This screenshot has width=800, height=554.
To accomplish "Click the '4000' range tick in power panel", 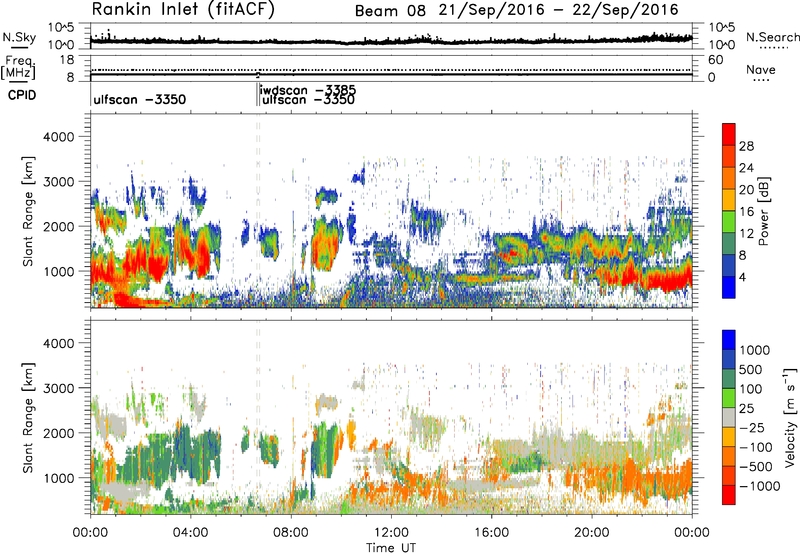I will 58,137.
